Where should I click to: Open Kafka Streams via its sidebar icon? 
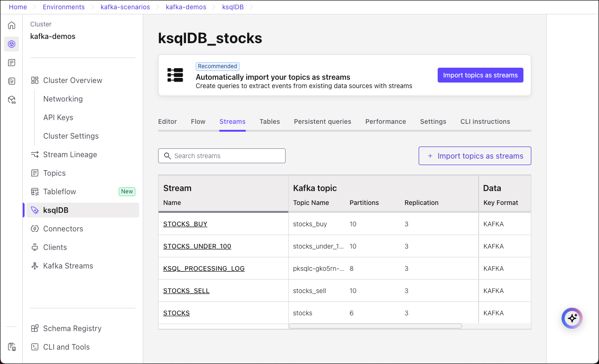pos(35,266)
